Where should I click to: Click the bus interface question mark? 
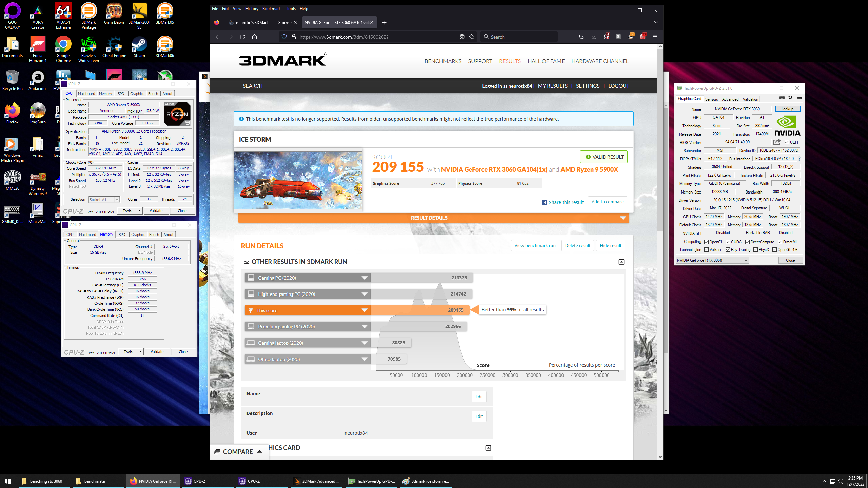(x=799, y=159)
